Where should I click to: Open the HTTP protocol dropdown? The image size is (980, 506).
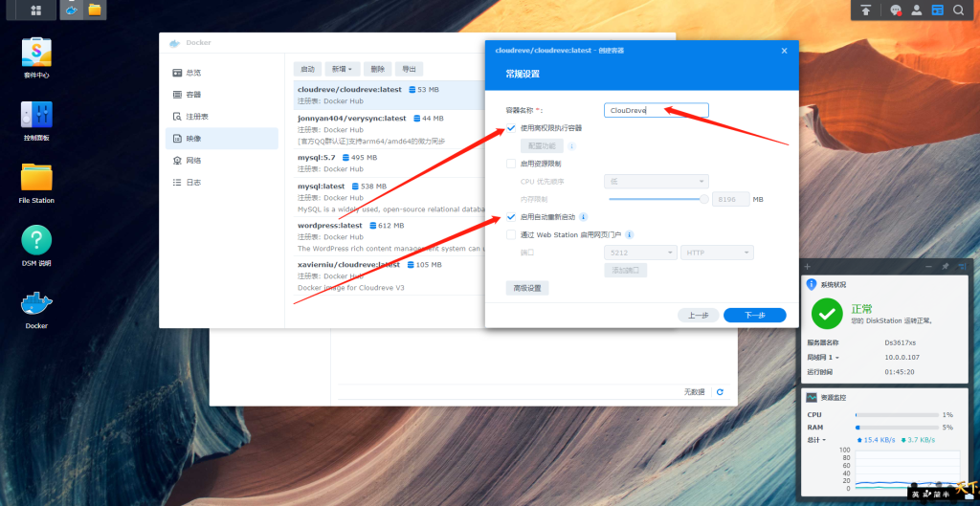pos(718,253)
